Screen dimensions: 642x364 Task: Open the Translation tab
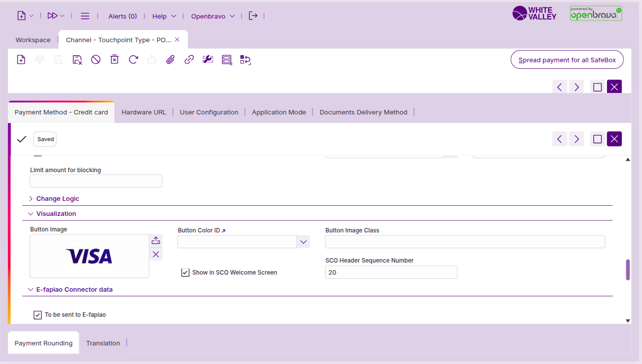103,343
